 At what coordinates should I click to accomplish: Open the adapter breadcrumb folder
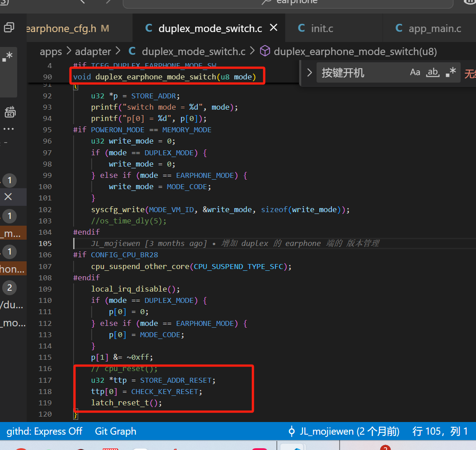point(93,51)
